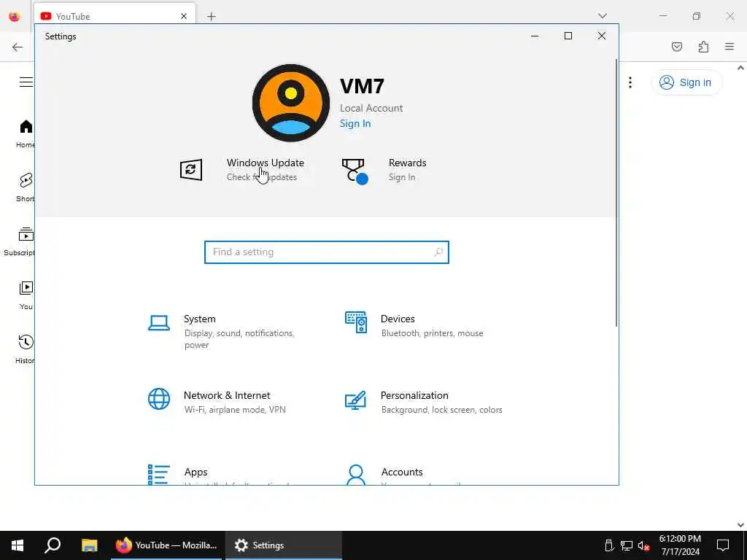Image resolution: width=747 pixels, height=560 pixels.
Task: Open the Rewards medal icon
Action: click(355, 171)
